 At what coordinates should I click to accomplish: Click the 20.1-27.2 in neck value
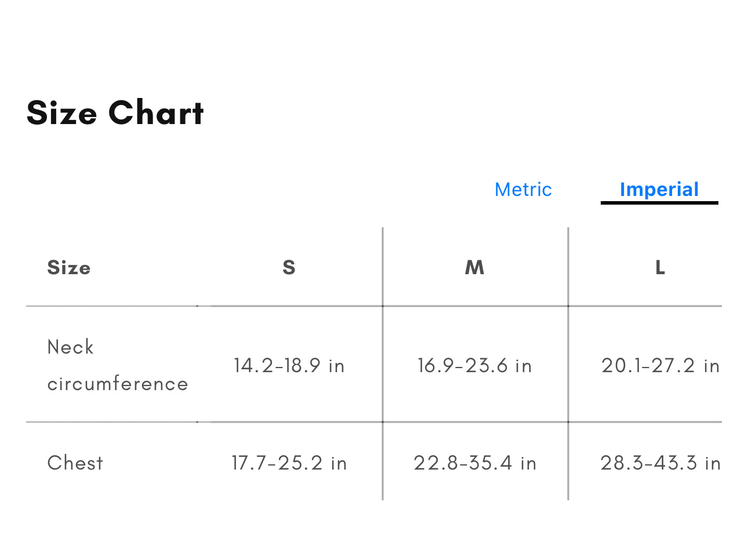(x=660, y=366)
